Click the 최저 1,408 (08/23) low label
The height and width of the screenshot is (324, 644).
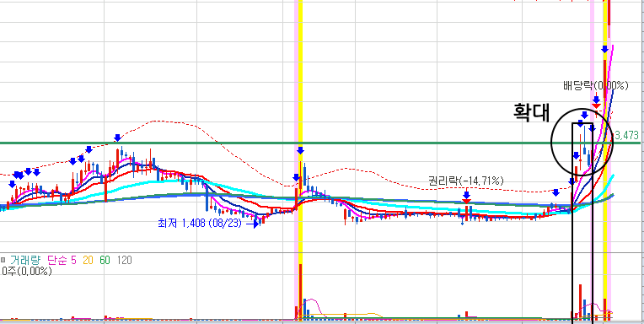[x=200, y=224]
